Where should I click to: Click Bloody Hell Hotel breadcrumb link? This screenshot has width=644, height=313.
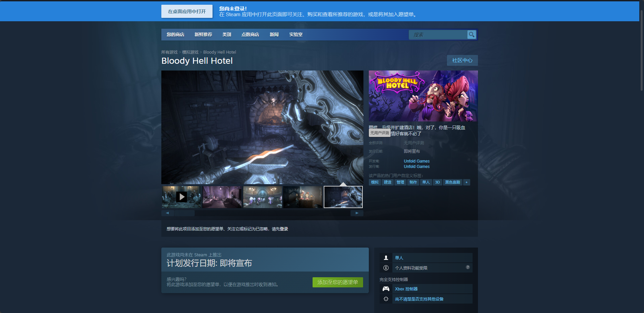[220, 52]
